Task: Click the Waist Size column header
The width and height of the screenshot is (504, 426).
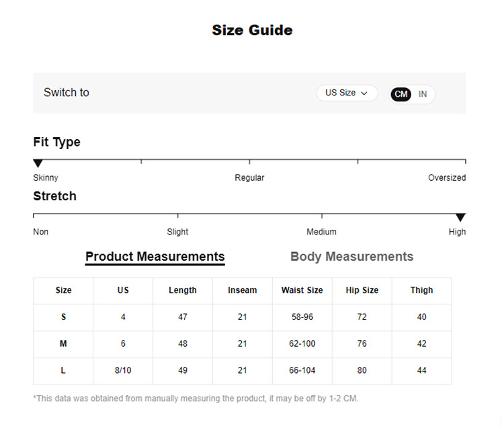Action: coord(302,290)
